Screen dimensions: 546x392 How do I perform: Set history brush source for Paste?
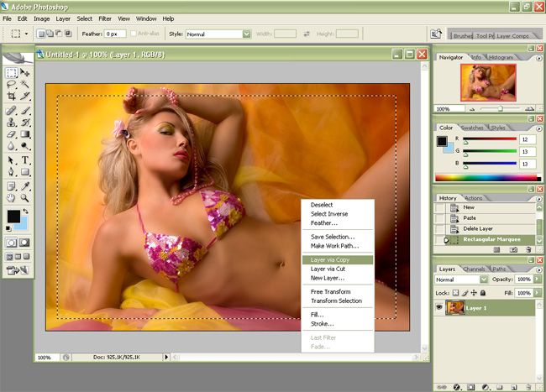point(440,218)
